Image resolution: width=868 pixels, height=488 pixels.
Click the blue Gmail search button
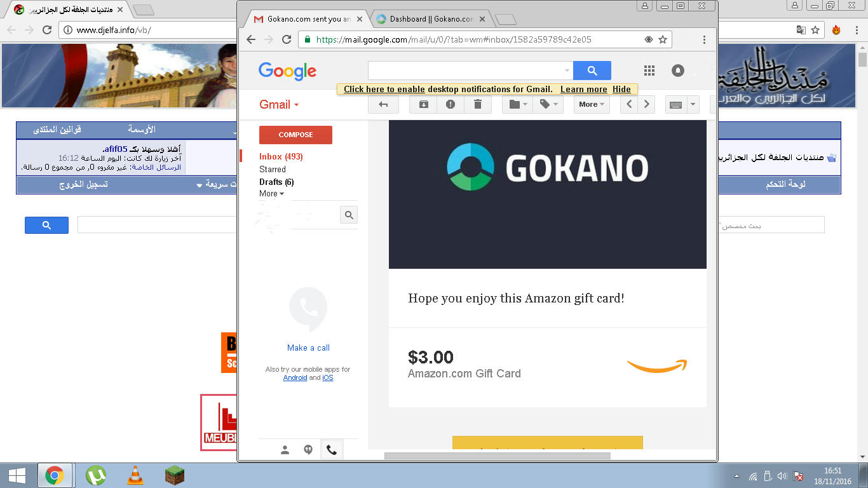592,71
